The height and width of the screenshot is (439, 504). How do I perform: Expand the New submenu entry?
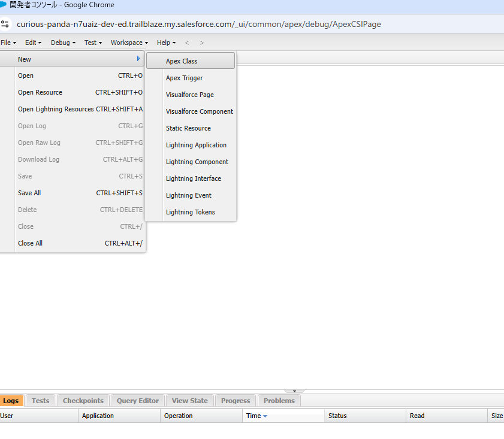72,59
